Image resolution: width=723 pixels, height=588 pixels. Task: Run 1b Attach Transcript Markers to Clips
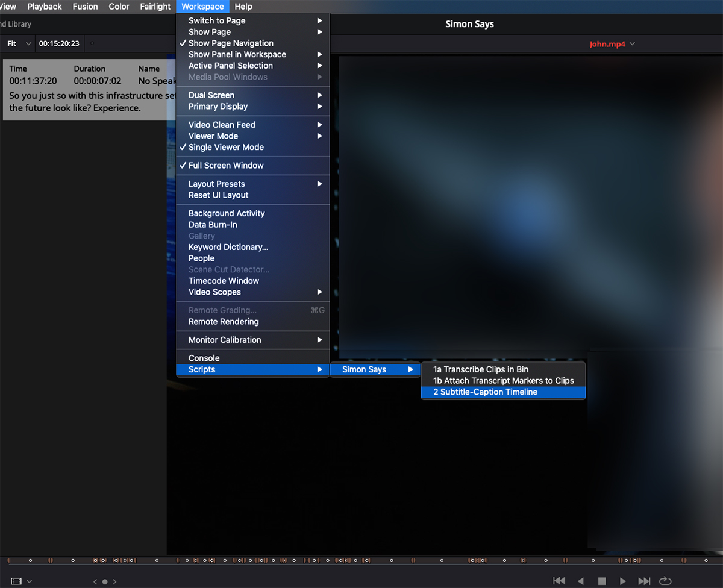(503, 381)
